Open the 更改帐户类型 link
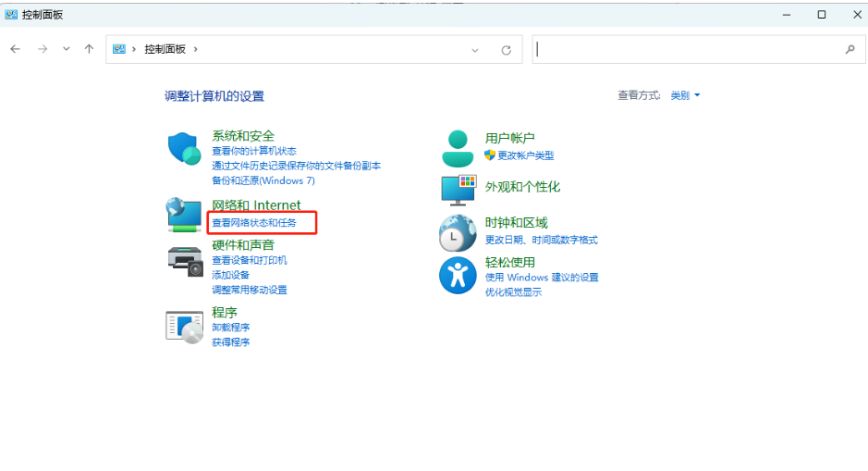868x471 pixels. [x=525, y=155]
